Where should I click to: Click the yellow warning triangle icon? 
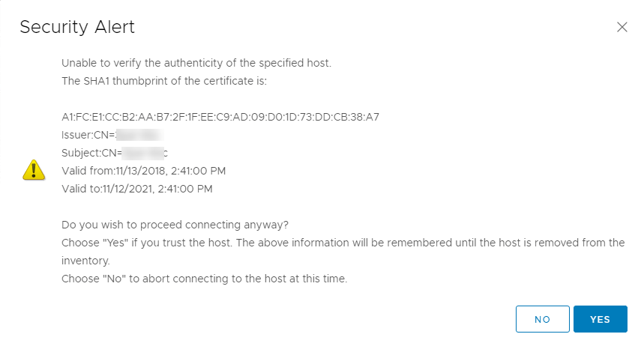pos(34,170)
